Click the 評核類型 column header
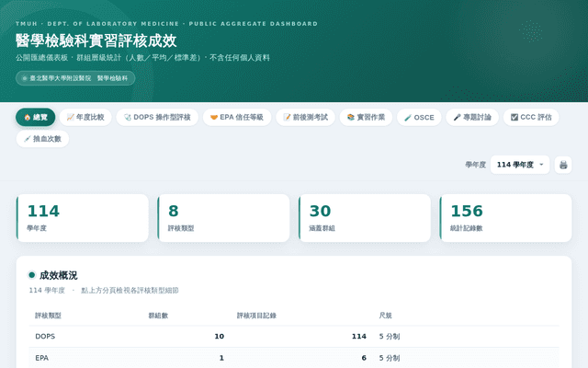588x368 pixels. (48, 316)
